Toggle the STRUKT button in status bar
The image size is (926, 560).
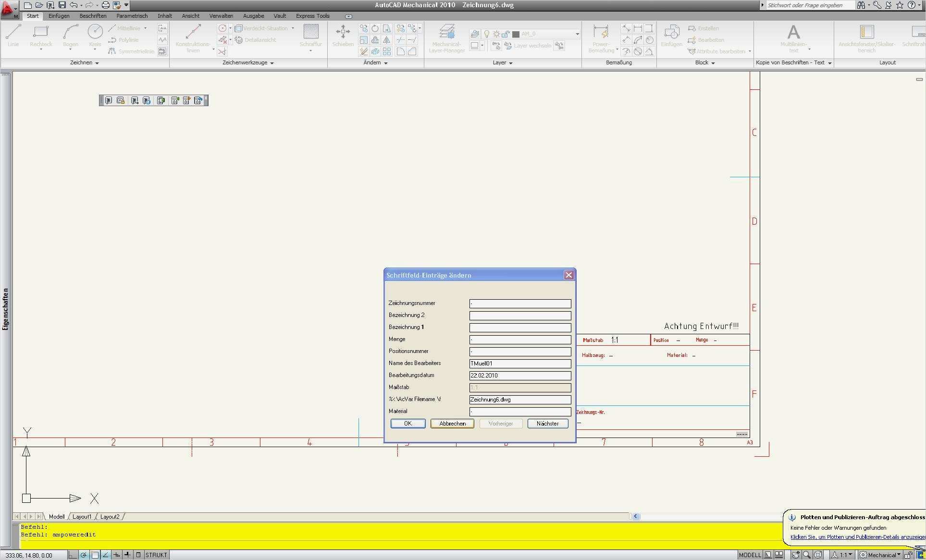(x=157, y=555)
